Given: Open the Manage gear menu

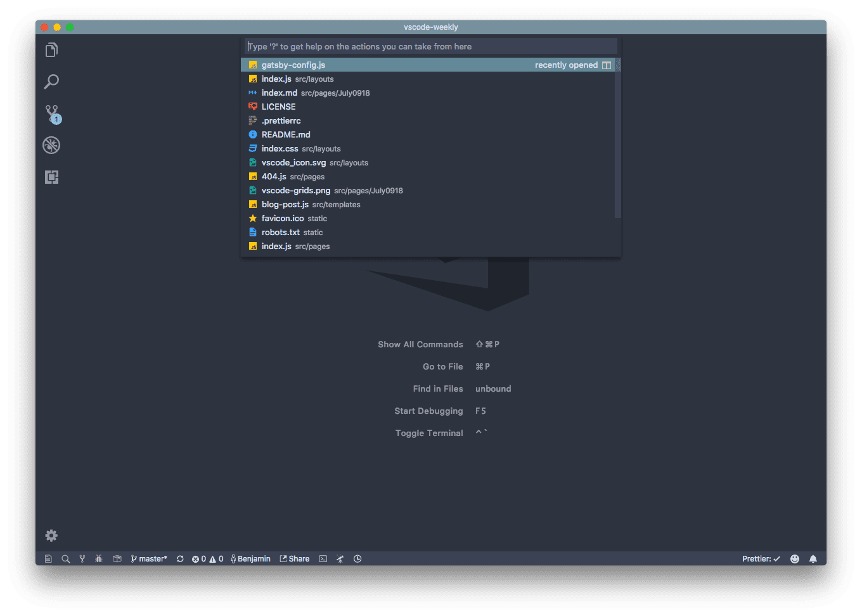Looking at the screenshot, I should point(51,536).
